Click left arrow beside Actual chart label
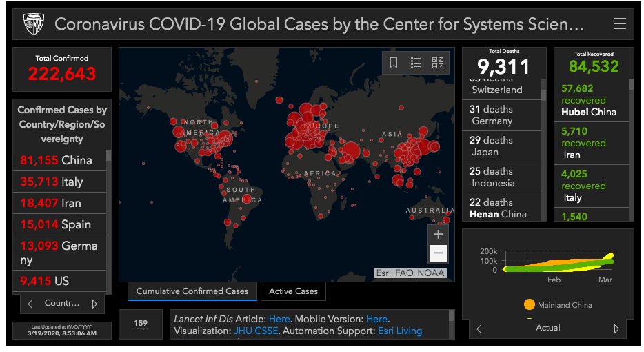644x352 pixels. coord(479,329)
